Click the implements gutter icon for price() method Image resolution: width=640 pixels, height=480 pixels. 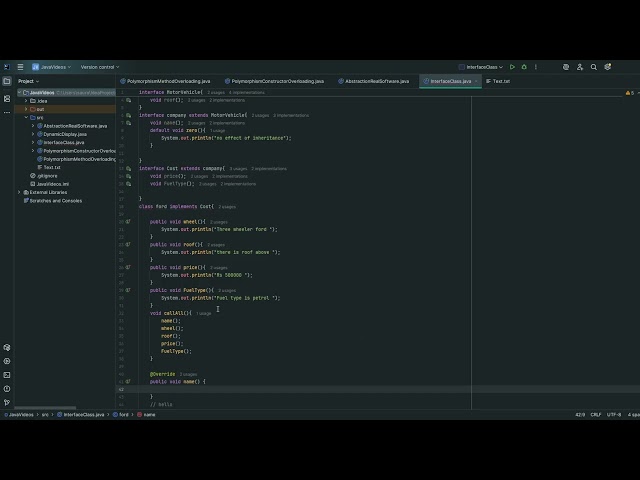pos(128,267)
